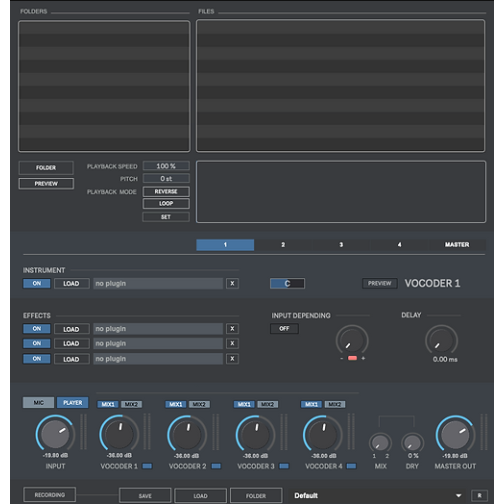Screen dimensions: 504x504
Task: Click the DRY amount knob
Action: [x=413, y=443]
